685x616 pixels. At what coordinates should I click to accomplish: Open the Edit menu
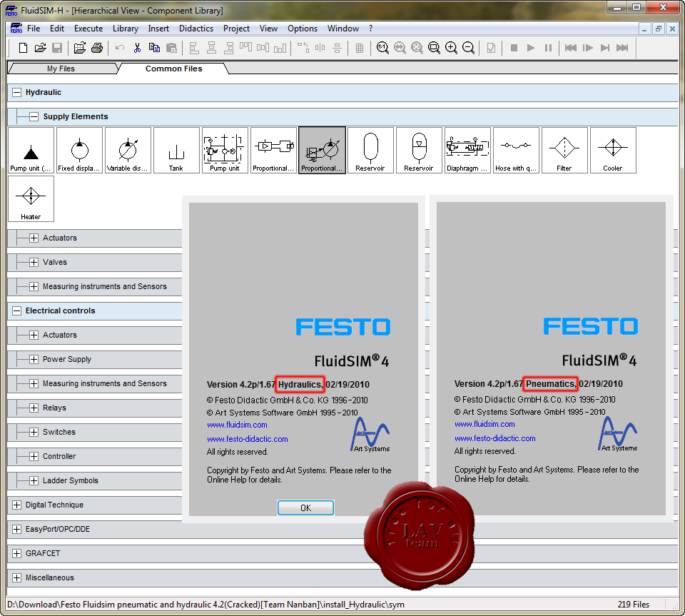pyautogui.click(x=57, y=29)
